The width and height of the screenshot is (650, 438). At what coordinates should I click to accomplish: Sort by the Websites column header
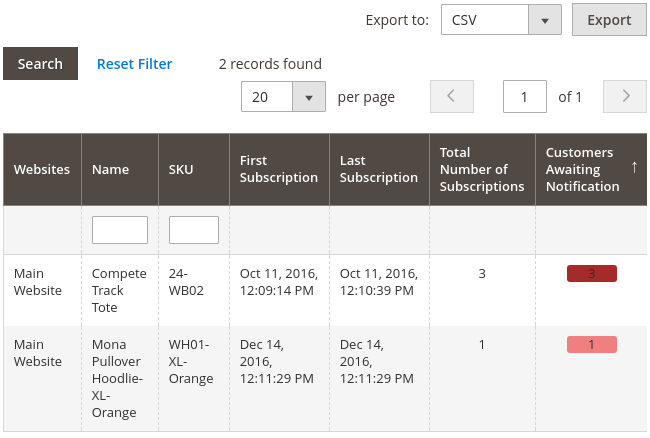(42, 170)
